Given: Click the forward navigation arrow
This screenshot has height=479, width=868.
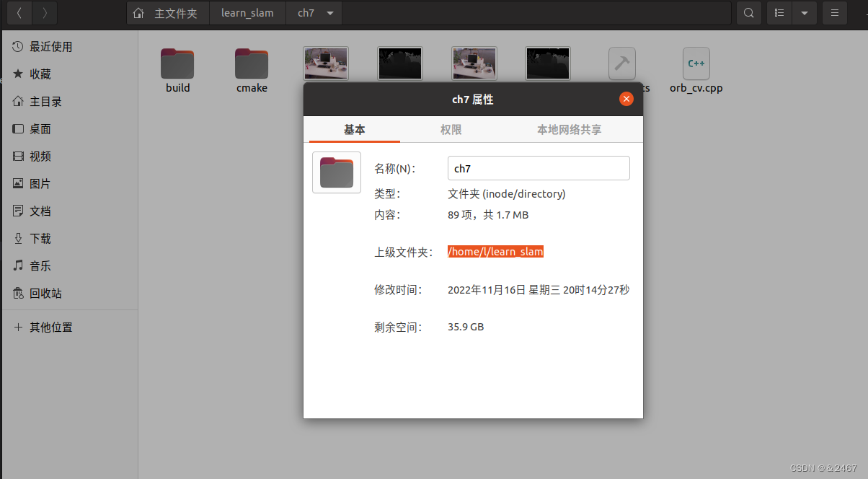Looking at the screenshot, I should click(45, 12).
